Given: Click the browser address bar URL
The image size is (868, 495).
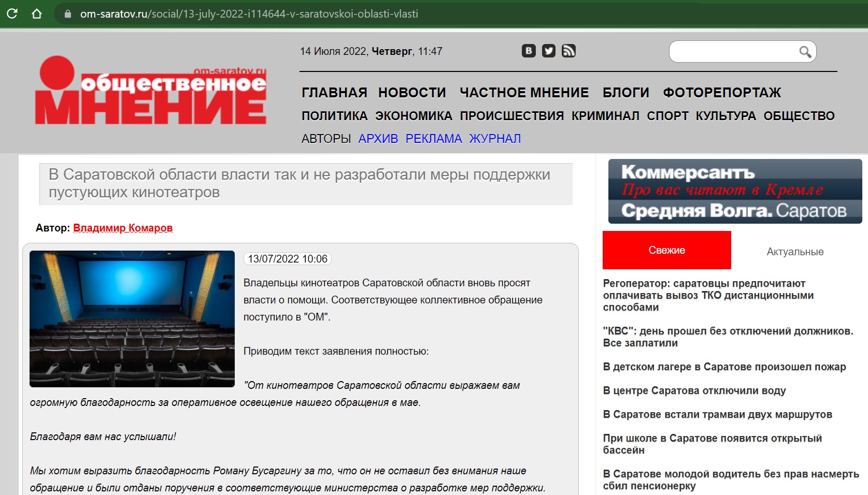Looking at the screenshot, I should (x=249, y=14).
